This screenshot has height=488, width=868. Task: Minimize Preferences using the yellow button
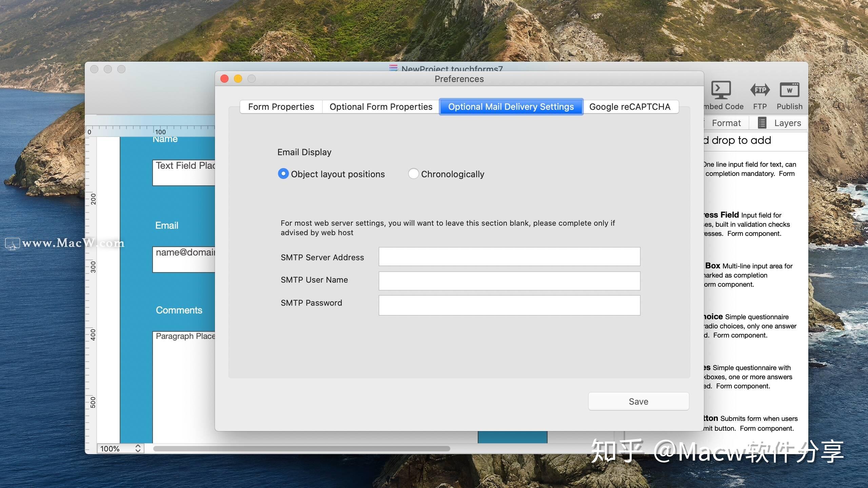click(238, 79)
